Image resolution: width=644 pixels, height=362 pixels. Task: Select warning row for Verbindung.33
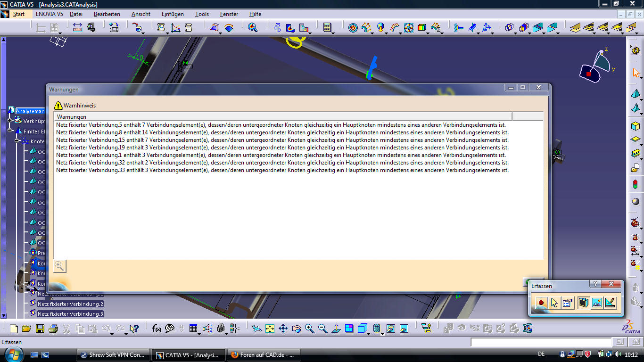click(282, 170)
